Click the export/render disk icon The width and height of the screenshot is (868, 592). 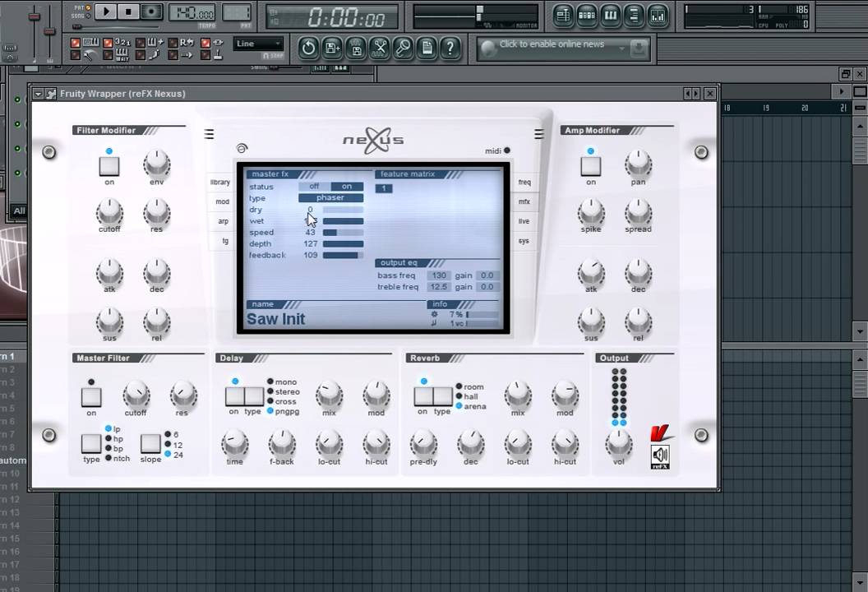click(356, 49)
